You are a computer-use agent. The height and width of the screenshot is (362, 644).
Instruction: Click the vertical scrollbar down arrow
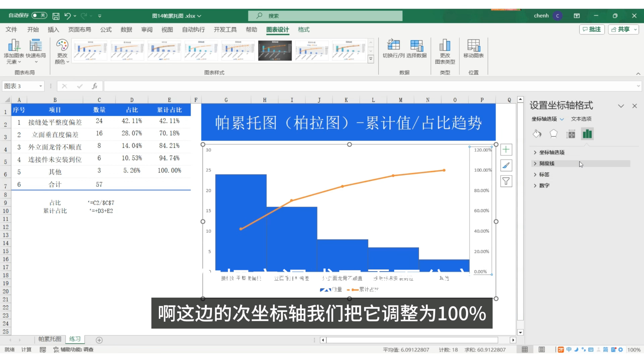520,333
